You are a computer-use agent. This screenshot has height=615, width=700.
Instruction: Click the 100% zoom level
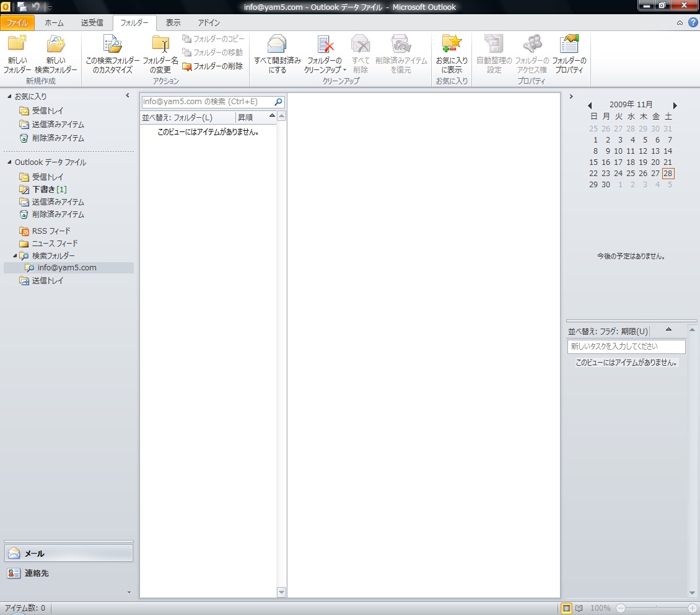600,608
